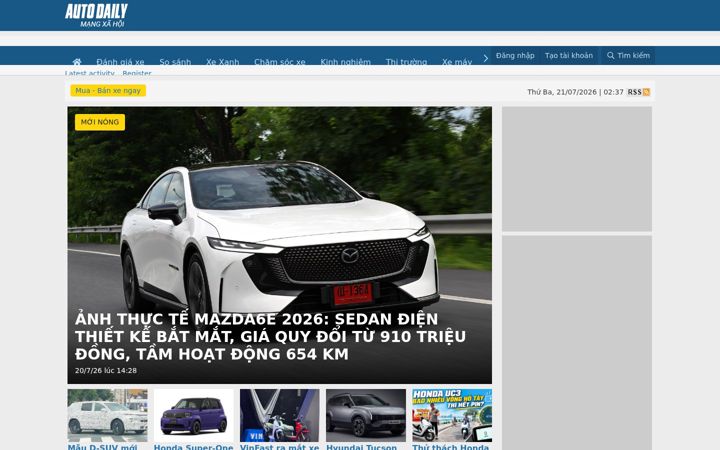The width and height of the screenshot is (720, 450).
Task: Open the Mazda6e 2026 headline article
Action: (x=270, y=337)
